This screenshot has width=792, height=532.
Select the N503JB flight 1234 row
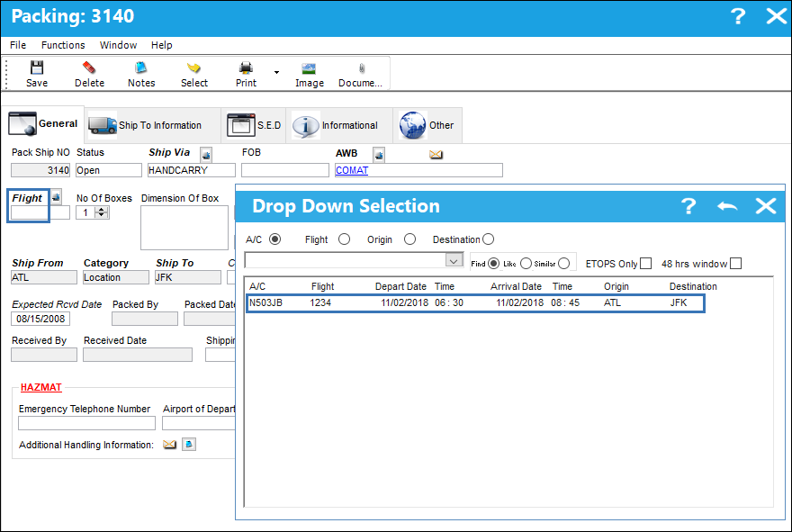475,303
